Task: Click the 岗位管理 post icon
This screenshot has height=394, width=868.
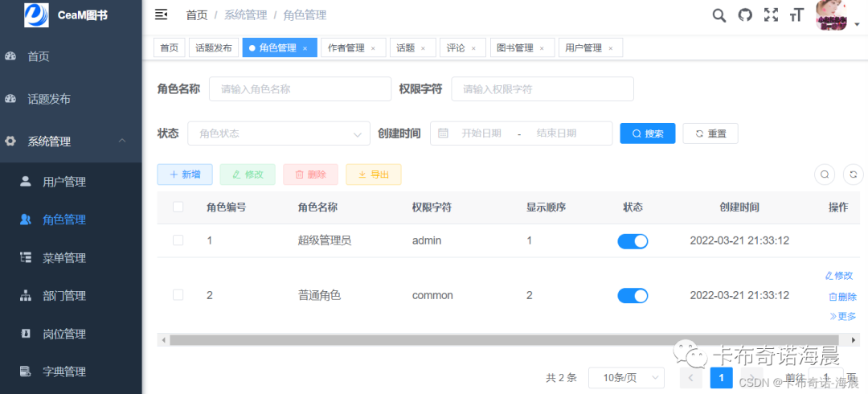Action: 26,334
